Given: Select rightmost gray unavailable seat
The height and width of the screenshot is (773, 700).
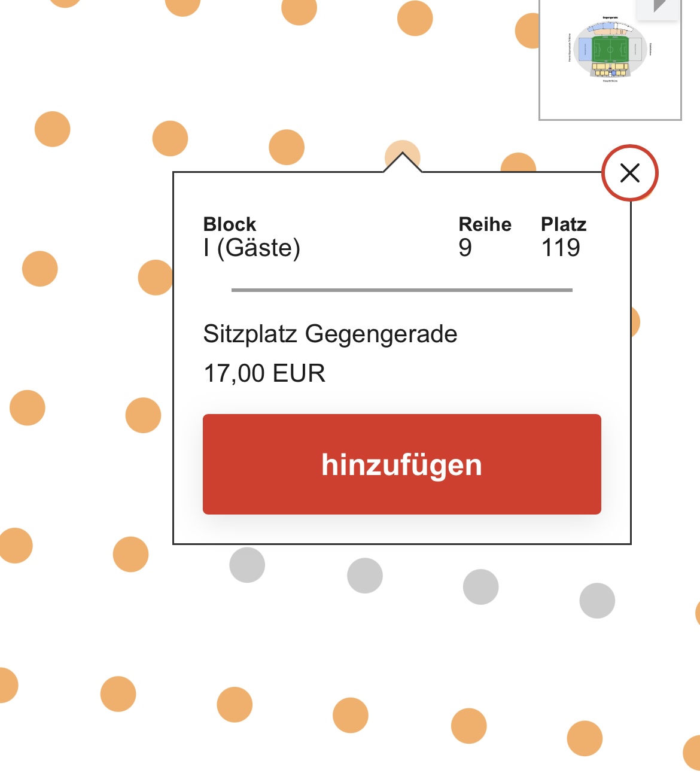Looking at the screenshot, I should click(597, 600).
